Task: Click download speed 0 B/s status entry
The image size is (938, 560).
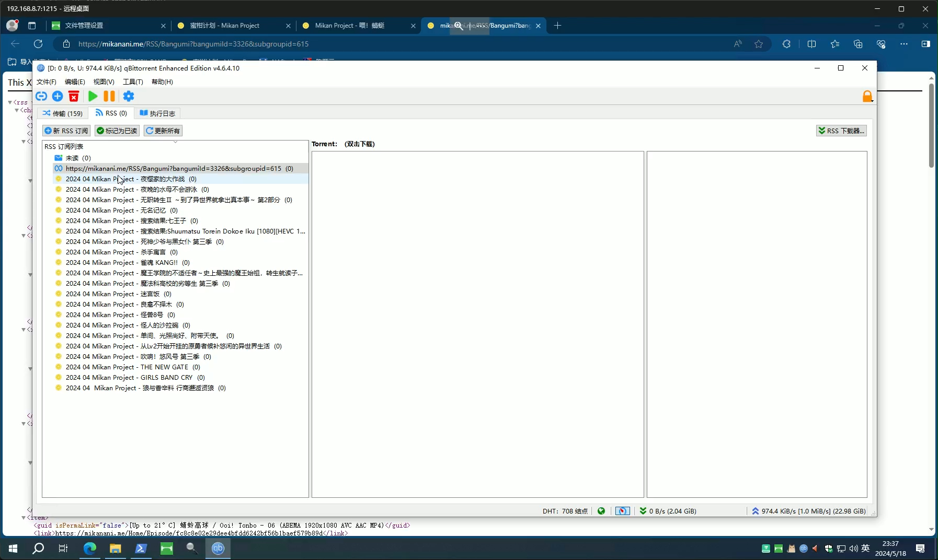Action: pyautogui.click(x=668, y=511)
